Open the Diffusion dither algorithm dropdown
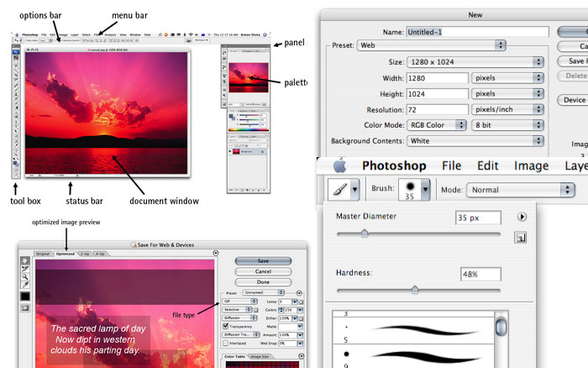This screenshot has width=588, height=368. (x=239, y=318)
